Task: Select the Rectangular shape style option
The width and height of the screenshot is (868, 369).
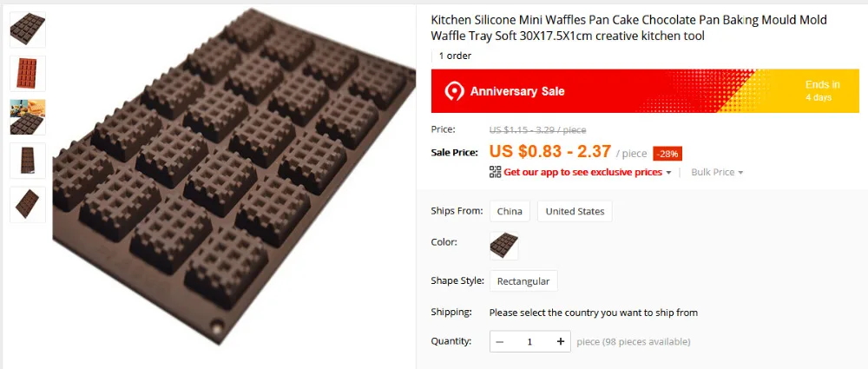Action: pyautogui.click(x=523, y=281)
